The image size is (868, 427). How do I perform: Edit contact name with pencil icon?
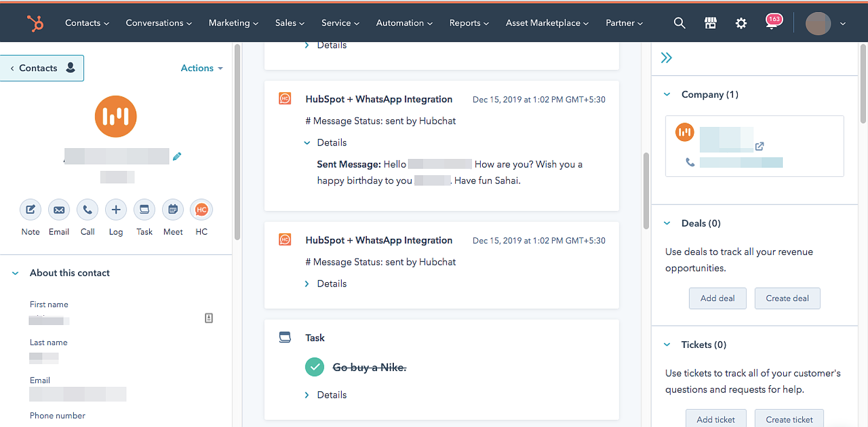click(177, 156)
